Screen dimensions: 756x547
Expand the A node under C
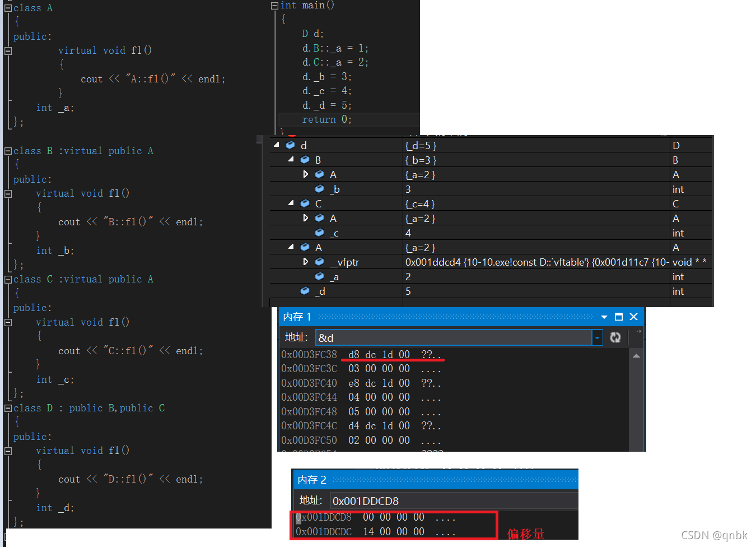[x=305, y=218]
